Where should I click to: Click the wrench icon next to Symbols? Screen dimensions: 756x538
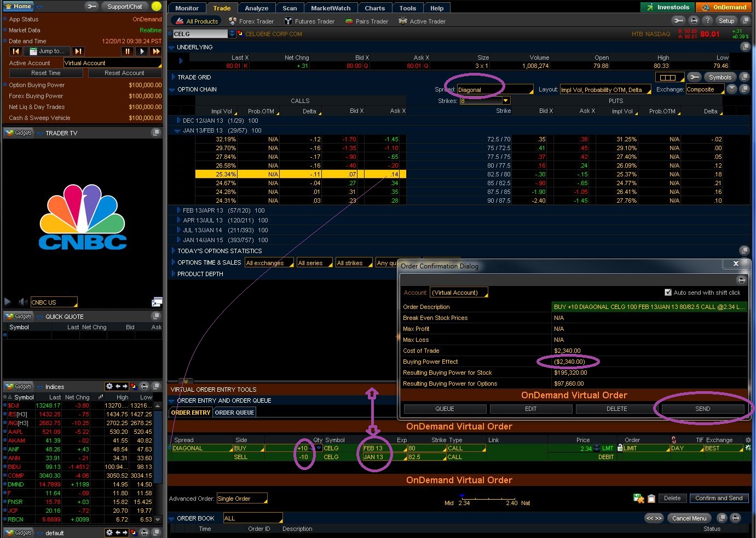point(694,77)
